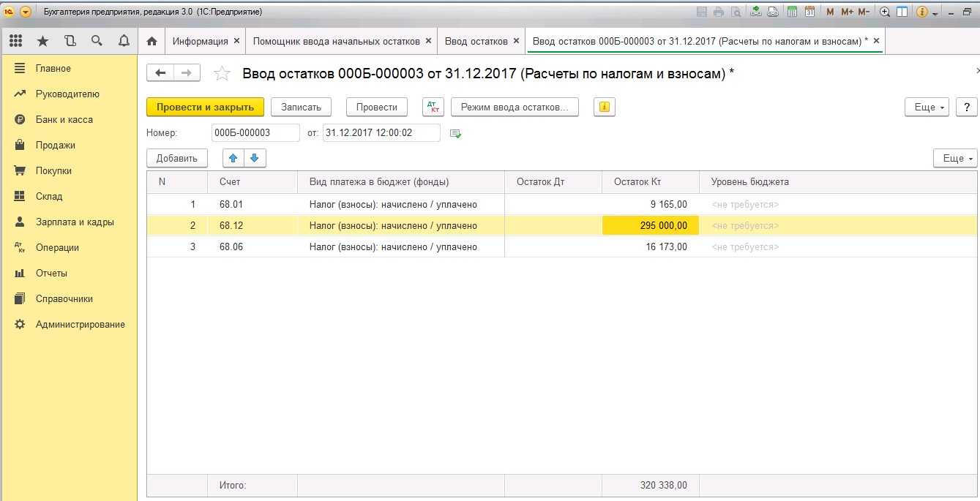This screenshot has height=501, width=980.
Task: Click the Провести button
Action: pyautogui.click(x=376, y=107)
